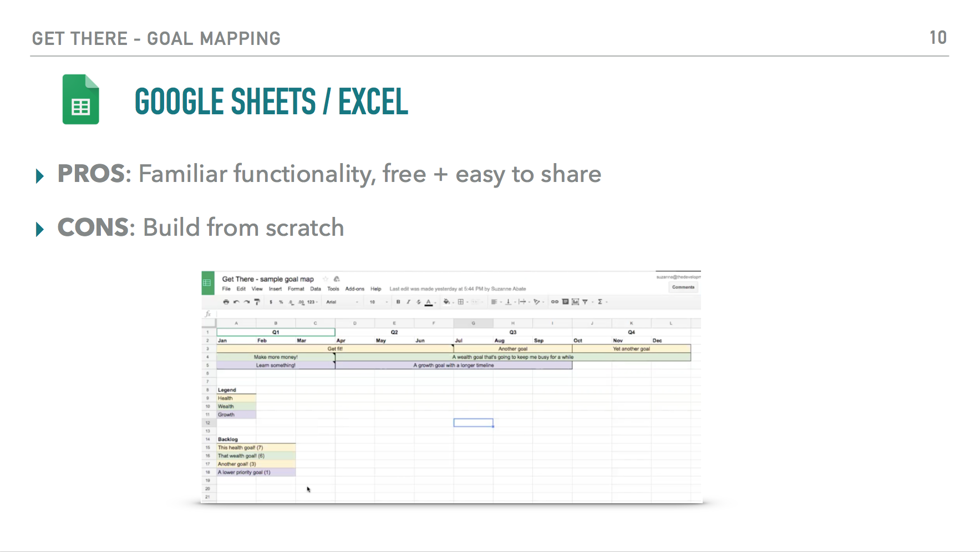Click the Filter funnel icon

click(x=585, y=302)
